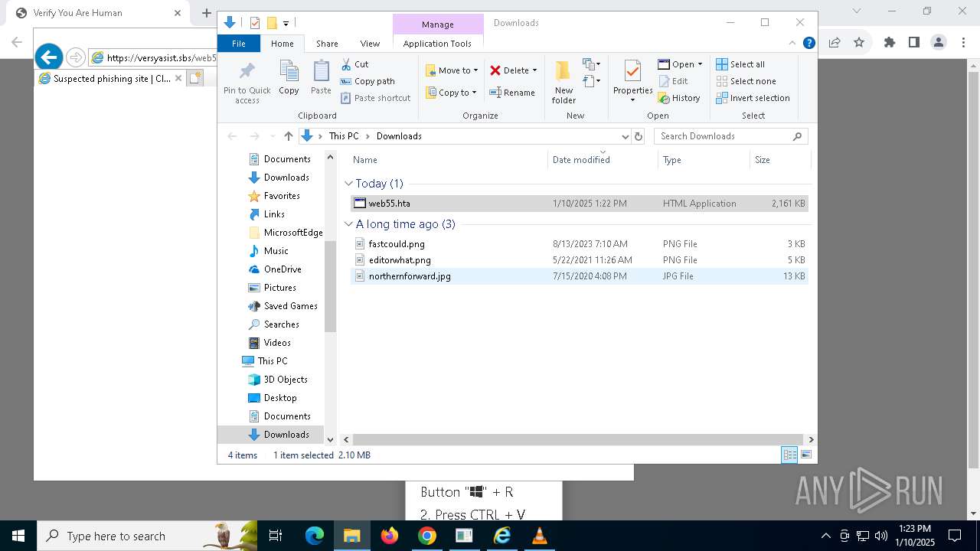Click the horizontal scrollbar in file list
This screenshot has height=551, width=980.
578,439
